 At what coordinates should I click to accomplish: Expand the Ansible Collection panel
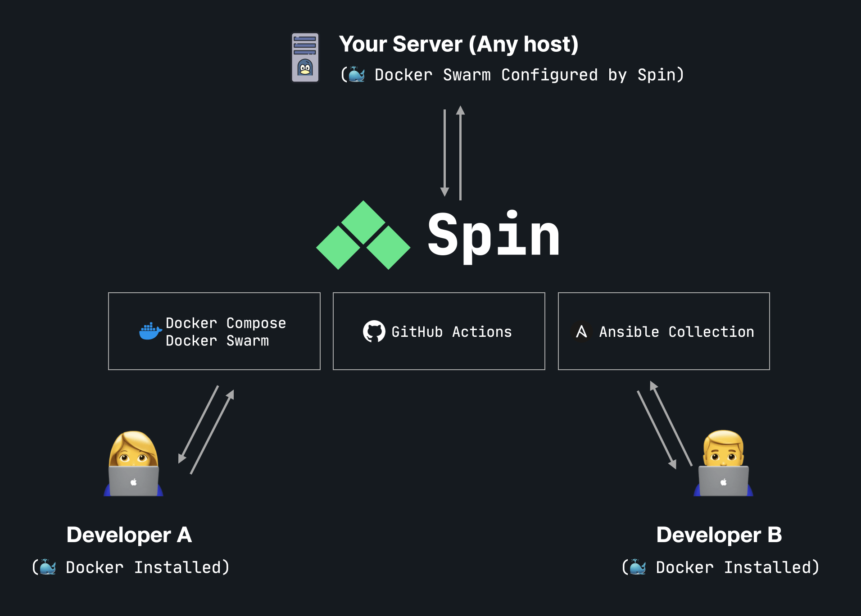pos(663,331)
